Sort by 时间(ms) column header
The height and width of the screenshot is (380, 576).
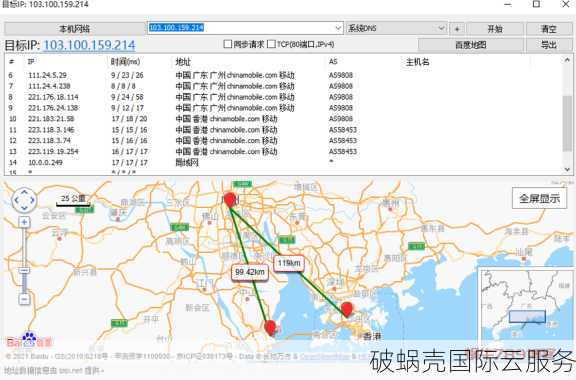pyautogui.click(x=125, y=62)
